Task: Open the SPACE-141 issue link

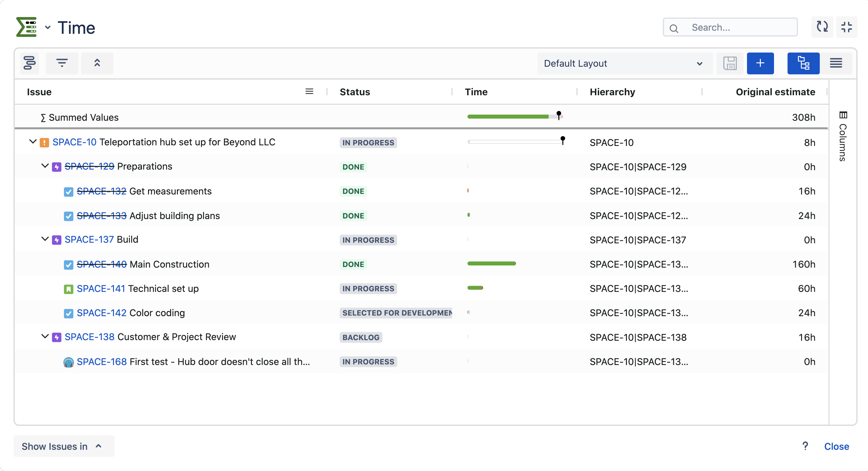Action: click(x=101, y=288)
